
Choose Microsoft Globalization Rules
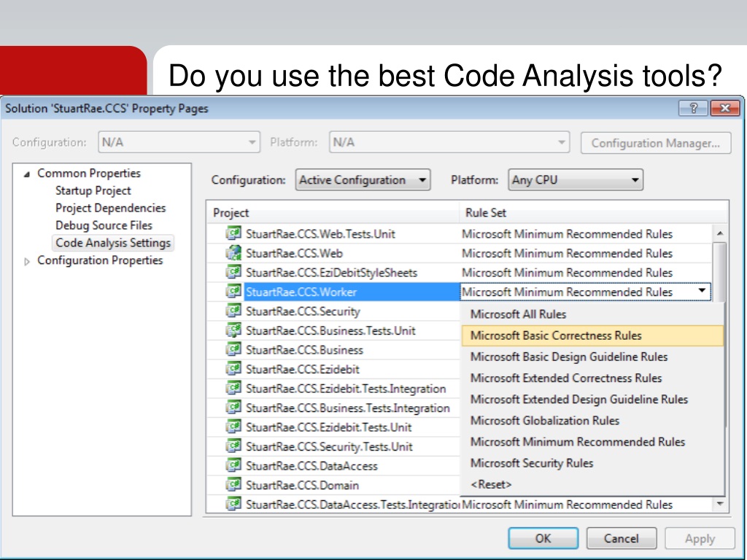tap(592, 421)
